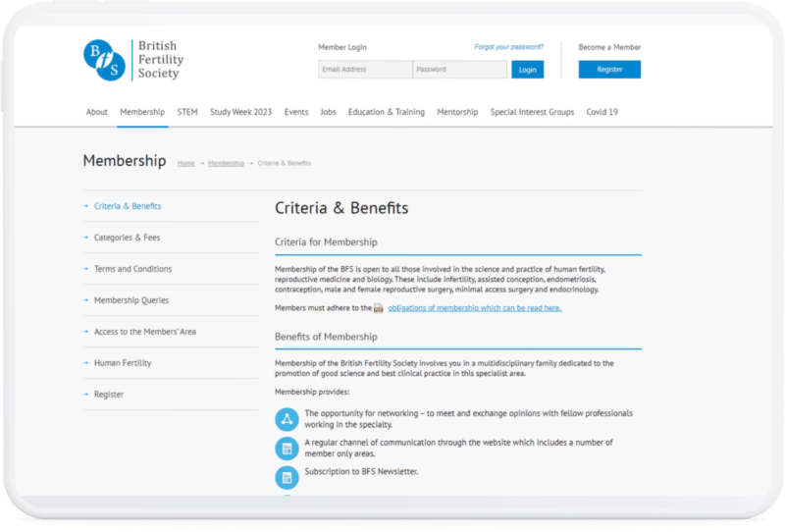This screenshot has height=532, width=785.
Task: Select the Membership nav item
Action: (142, 112)
